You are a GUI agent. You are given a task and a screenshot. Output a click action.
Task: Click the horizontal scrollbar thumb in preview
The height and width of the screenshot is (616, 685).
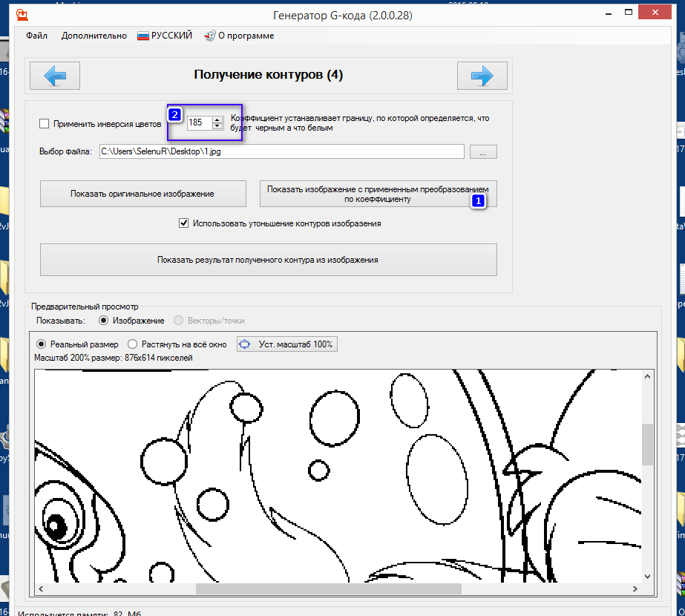pyautogui.click(x=329, y=589)
